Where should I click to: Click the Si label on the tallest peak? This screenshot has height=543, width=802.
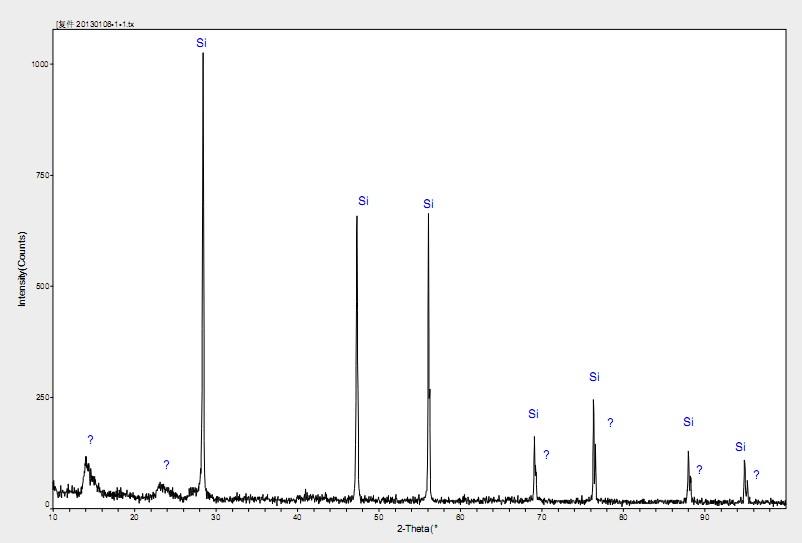[x=201, y=43]
